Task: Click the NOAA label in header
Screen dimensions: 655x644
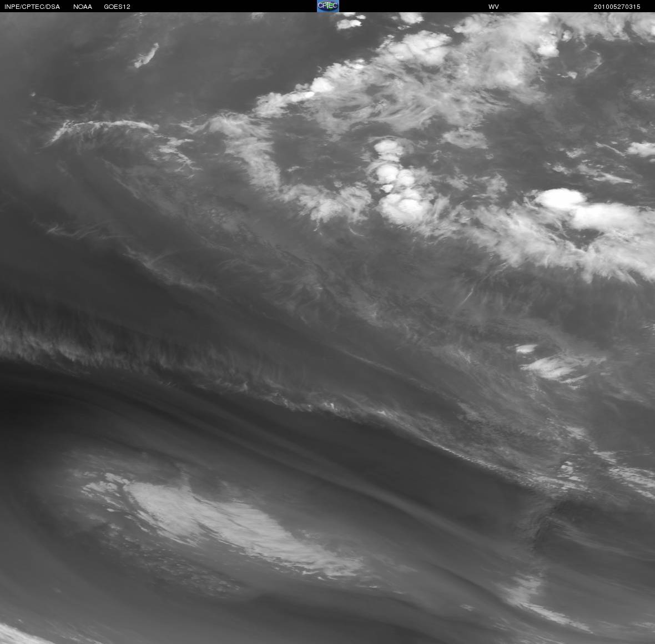Action: coord(83,7)
